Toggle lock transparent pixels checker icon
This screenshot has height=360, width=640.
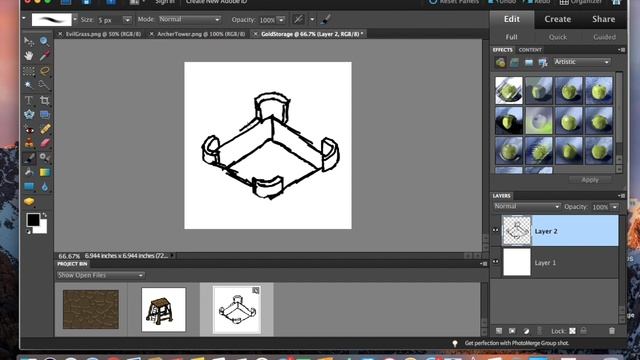tap(572, 331)
